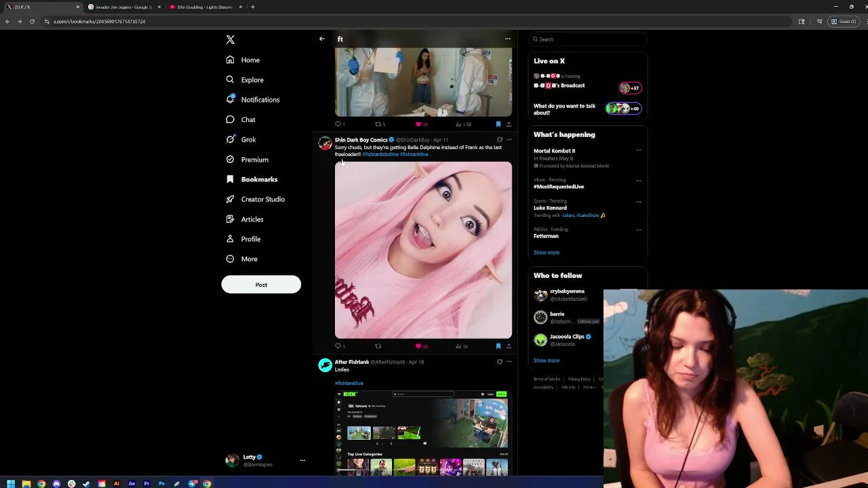Open Discord from the taskbar
Screen dimensions: 868x488
[x=56, y=483]
